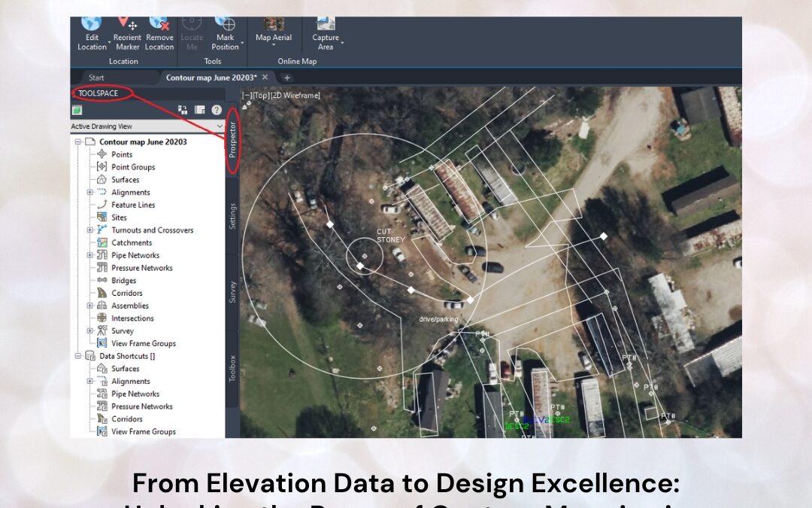Open the Edit Location dropdown arrow
This screenshot has height=508, width=812.
point(110,42)
